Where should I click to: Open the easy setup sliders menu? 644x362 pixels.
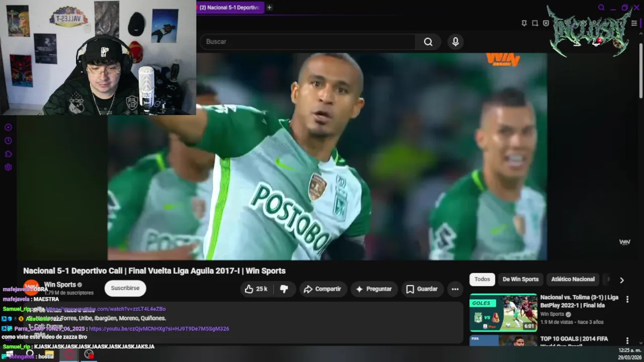(x=634, y=23)
